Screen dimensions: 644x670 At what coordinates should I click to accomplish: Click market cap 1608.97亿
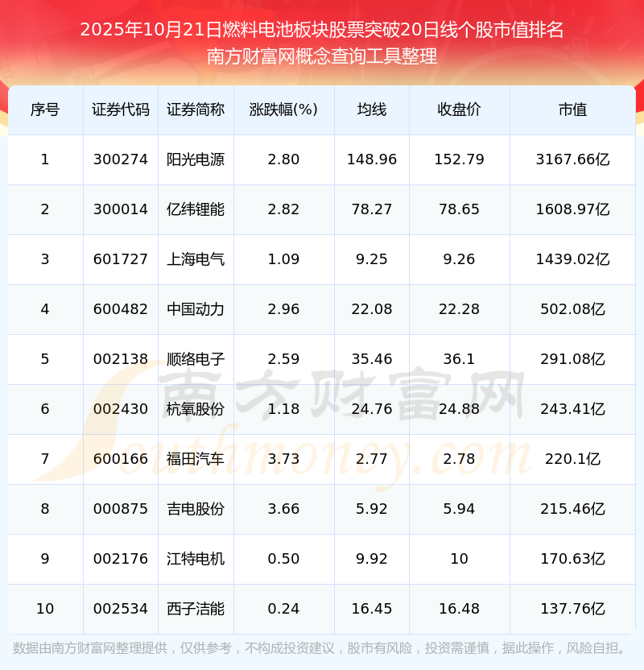pyautogui.click(x=572, y=209)
